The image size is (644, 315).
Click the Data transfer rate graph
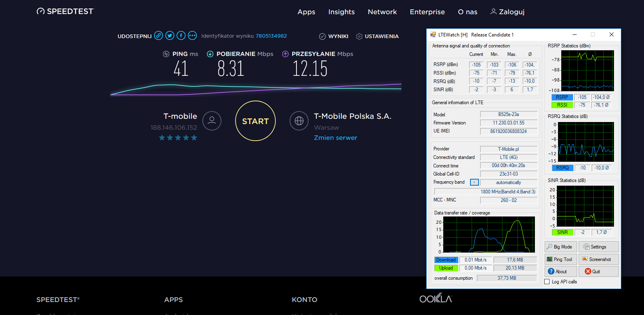(489, 234)
